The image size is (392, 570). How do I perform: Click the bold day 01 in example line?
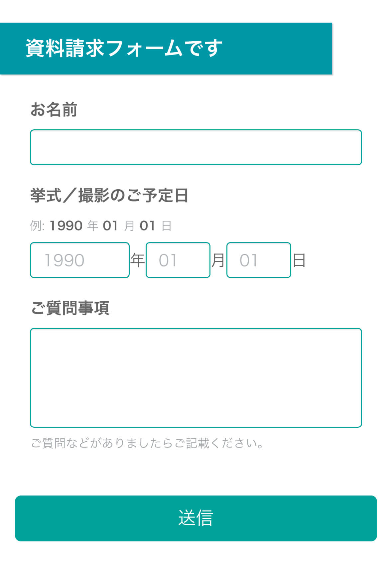[x=147, y=226]
